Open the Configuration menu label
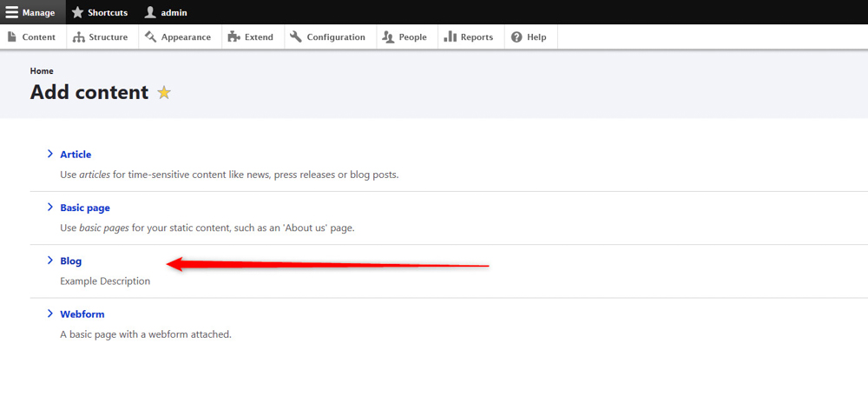The width and height of the screenshot is (868, 416). 336,37
